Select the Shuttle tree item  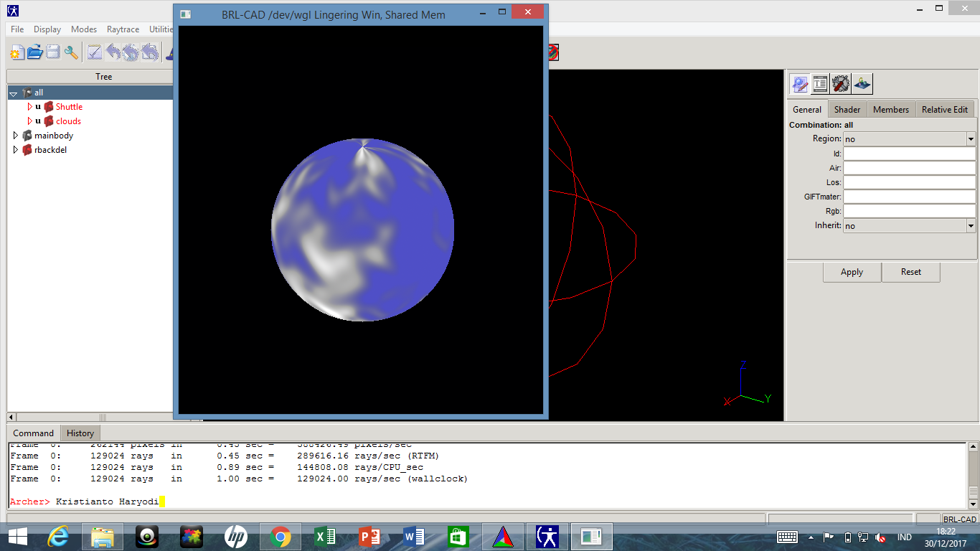coord(70,107)
